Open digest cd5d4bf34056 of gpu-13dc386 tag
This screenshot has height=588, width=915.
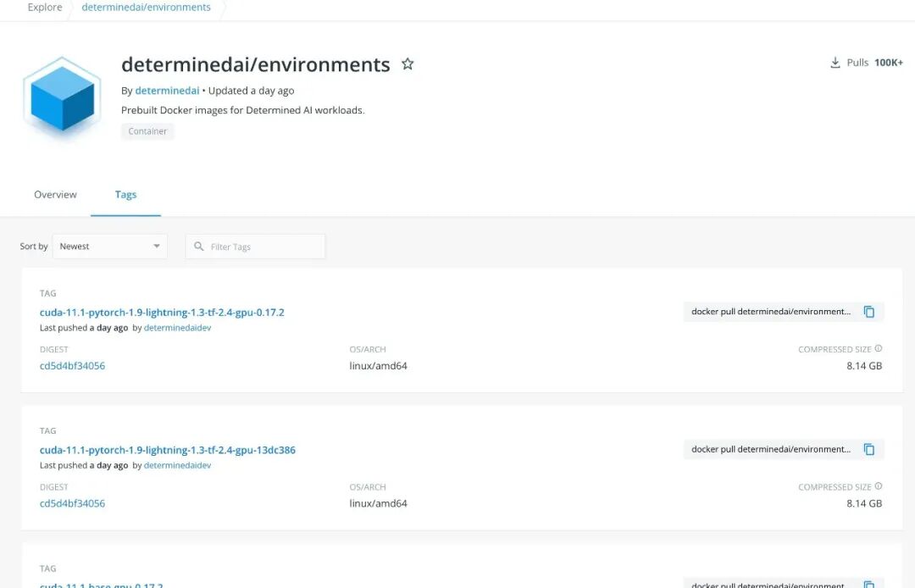tap(72, 503)
